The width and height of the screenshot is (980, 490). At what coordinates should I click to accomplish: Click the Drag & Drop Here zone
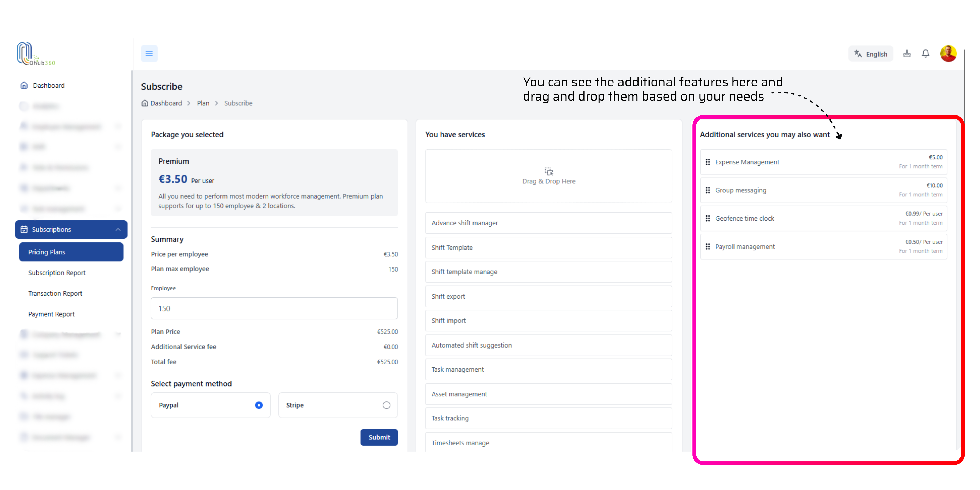(549, 176)
